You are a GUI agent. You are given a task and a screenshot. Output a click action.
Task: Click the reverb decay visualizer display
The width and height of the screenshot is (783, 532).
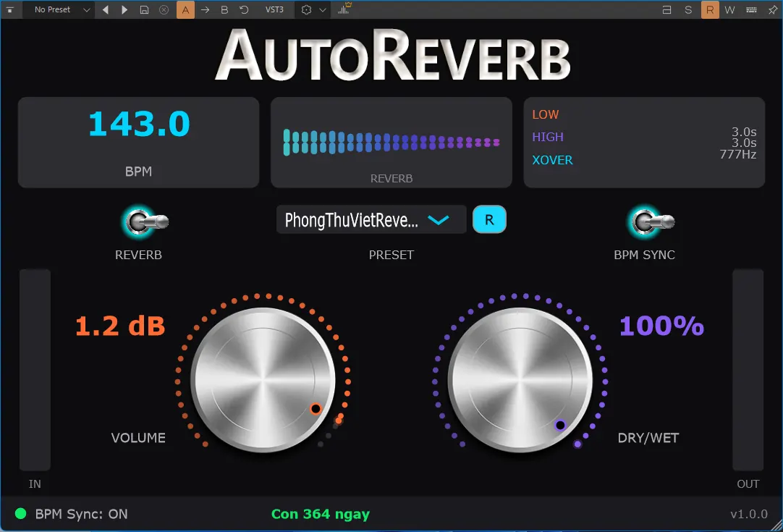392,143
